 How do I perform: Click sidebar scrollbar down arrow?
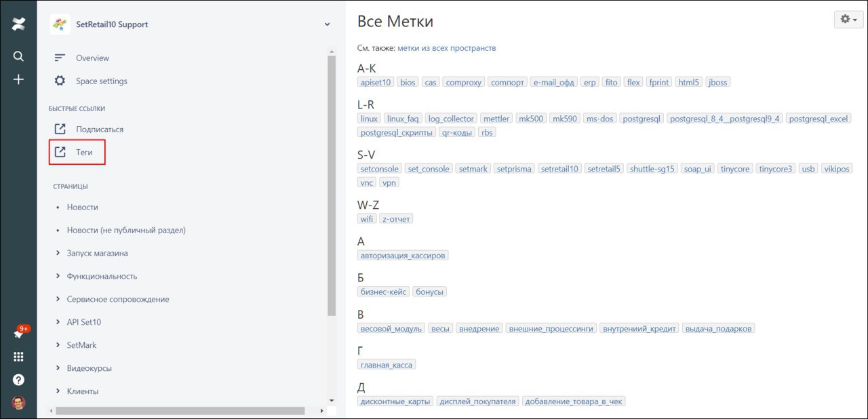[332, 401]
